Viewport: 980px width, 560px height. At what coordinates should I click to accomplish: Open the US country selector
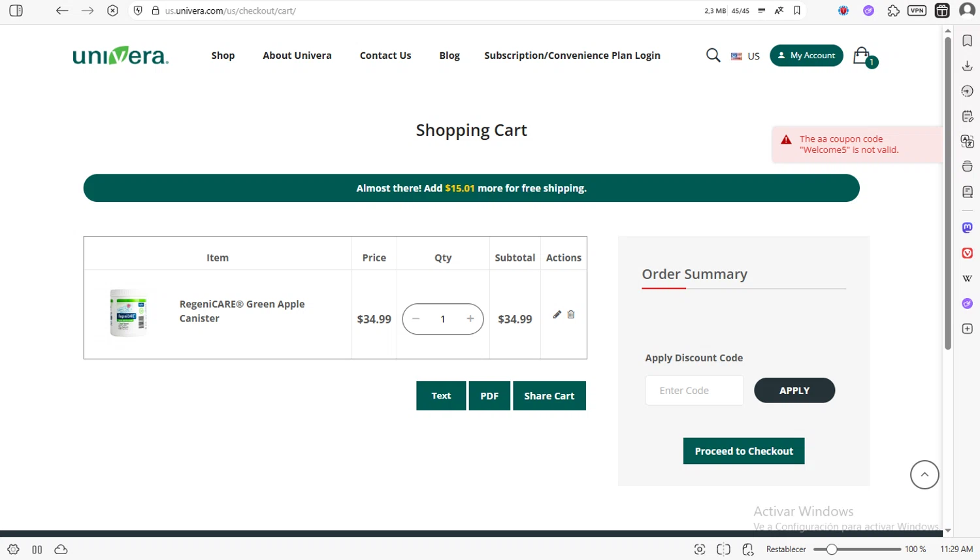click(x=745, y=56)
